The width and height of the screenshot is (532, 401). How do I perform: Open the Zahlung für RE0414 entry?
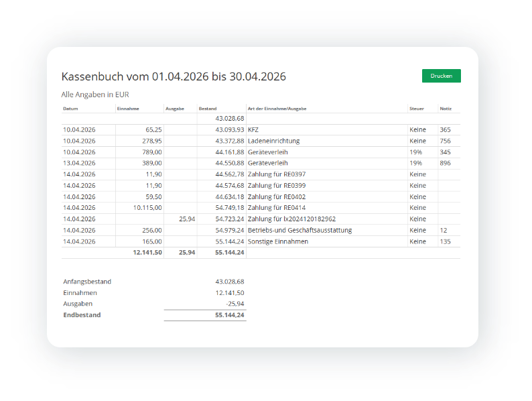[275, 208]
